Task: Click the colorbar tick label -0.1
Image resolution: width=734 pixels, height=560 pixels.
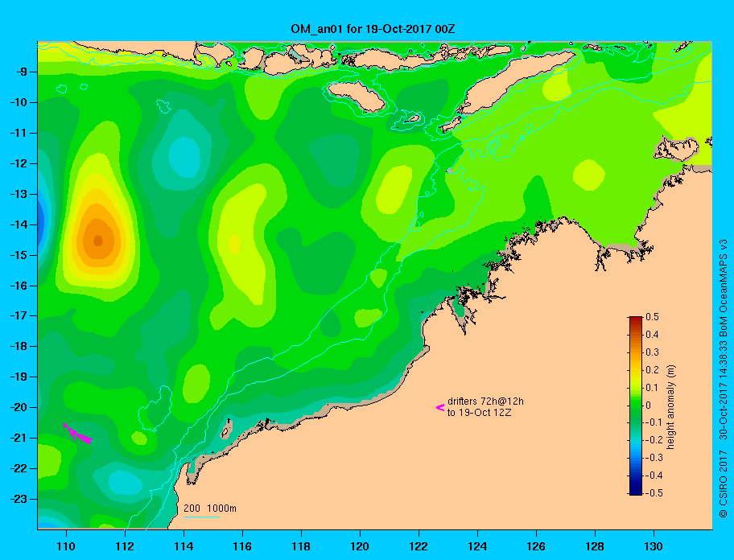Action: [x=654, y=422]
